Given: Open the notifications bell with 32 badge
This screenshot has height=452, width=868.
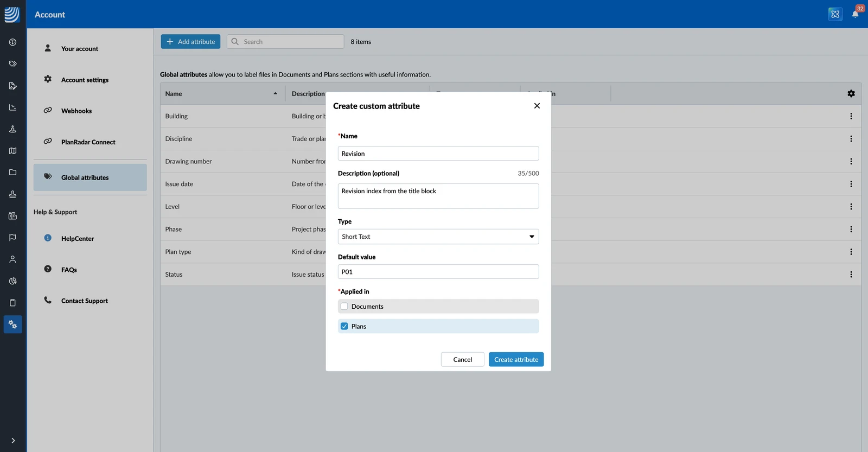Looking at the screenshot, I should (x=856, y=14).
